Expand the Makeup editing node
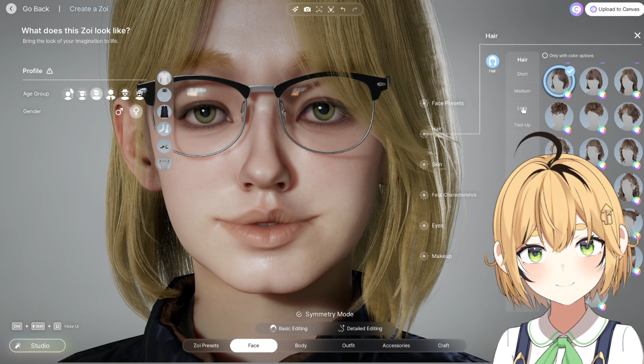644x364 pixels. pyautogui.click(x=424, y=256)
